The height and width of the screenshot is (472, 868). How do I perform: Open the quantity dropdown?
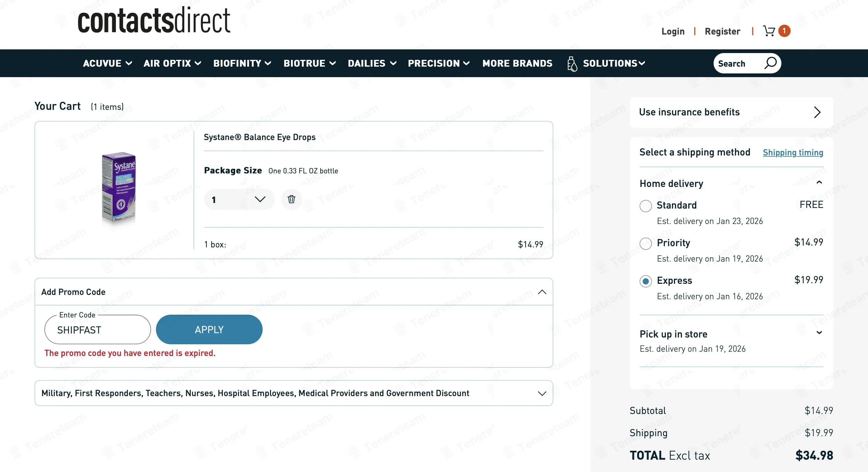point(260,199)
